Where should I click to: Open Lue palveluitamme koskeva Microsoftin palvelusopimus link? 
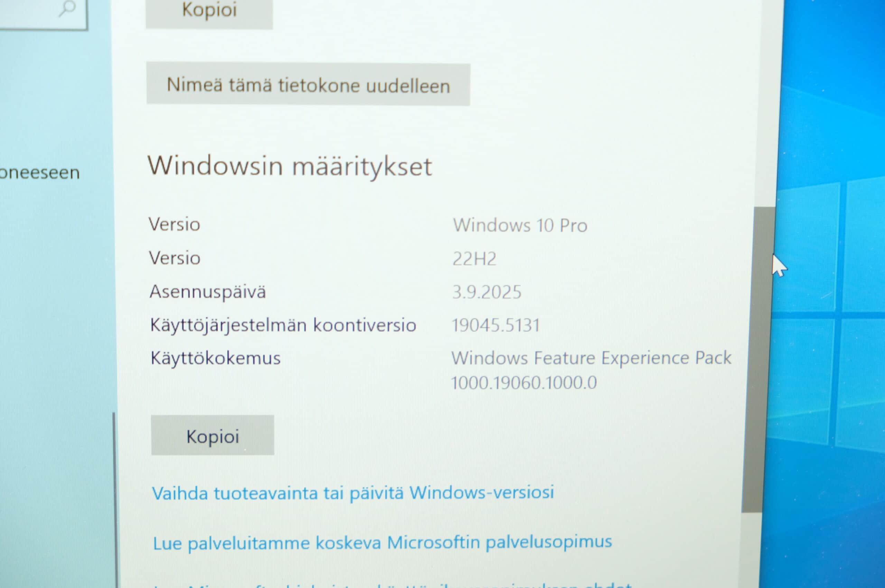382,543
